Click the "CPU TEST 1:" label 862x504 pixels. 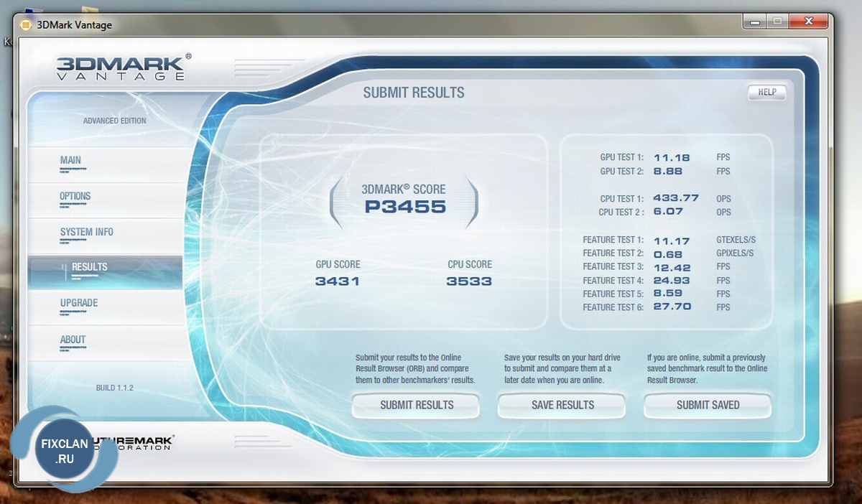point(622,199)
